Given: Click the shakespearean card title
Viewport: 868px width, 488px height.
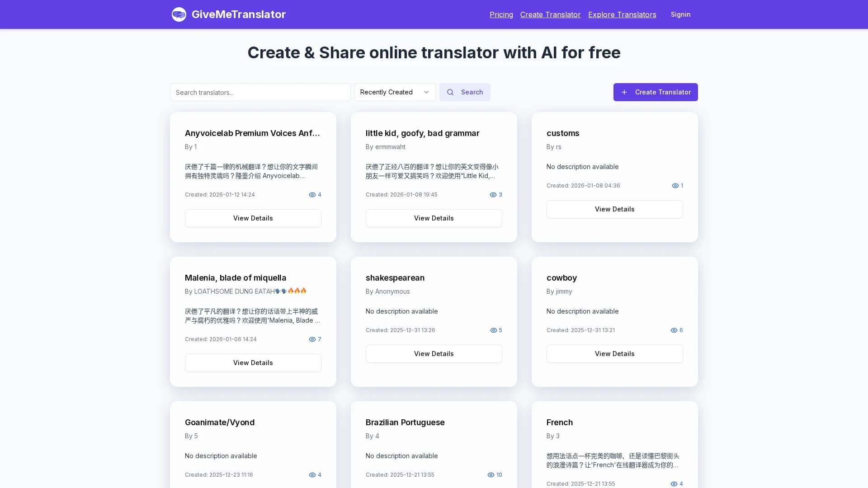Looking at the screenshot, I should [x=395, y=278].
